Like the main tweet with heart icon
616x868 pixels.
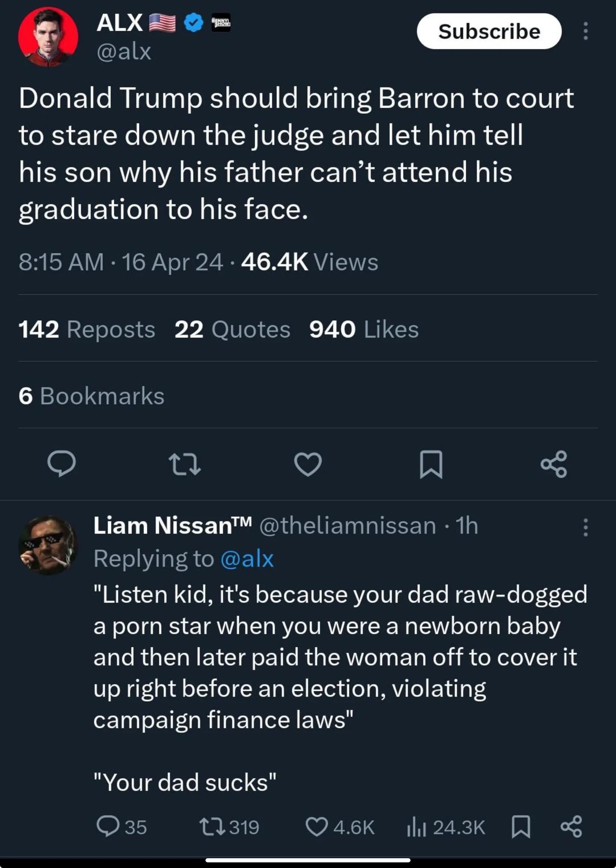[308, 464]
